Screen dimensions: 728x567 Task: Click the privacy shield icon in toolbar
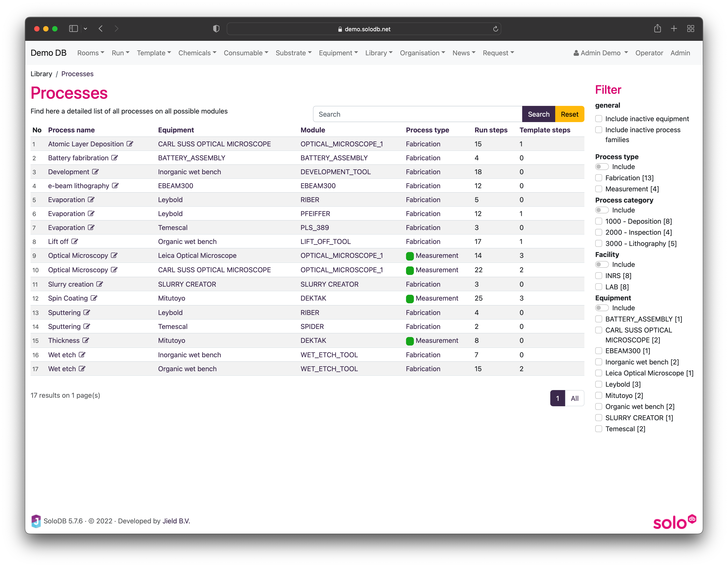(216, 29)
